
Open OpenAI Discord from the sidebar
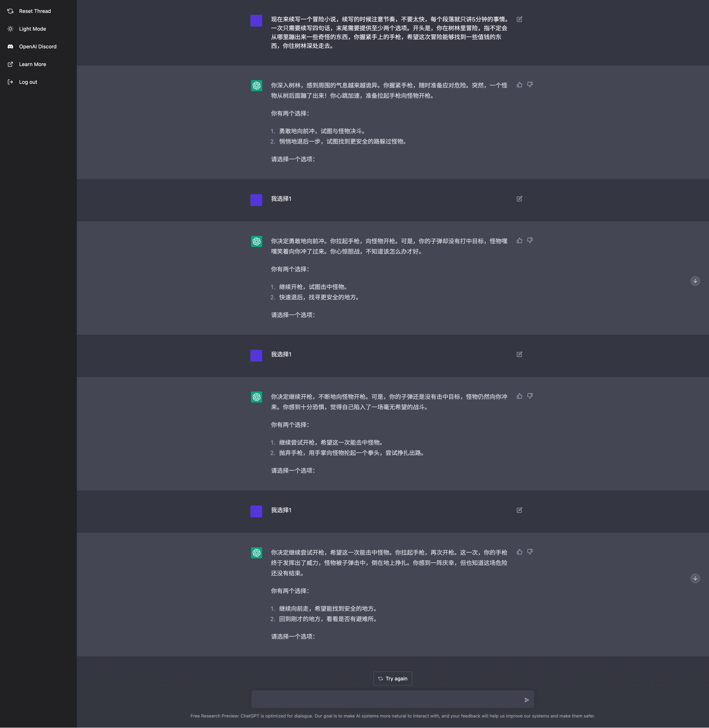(x=38, y=46)
